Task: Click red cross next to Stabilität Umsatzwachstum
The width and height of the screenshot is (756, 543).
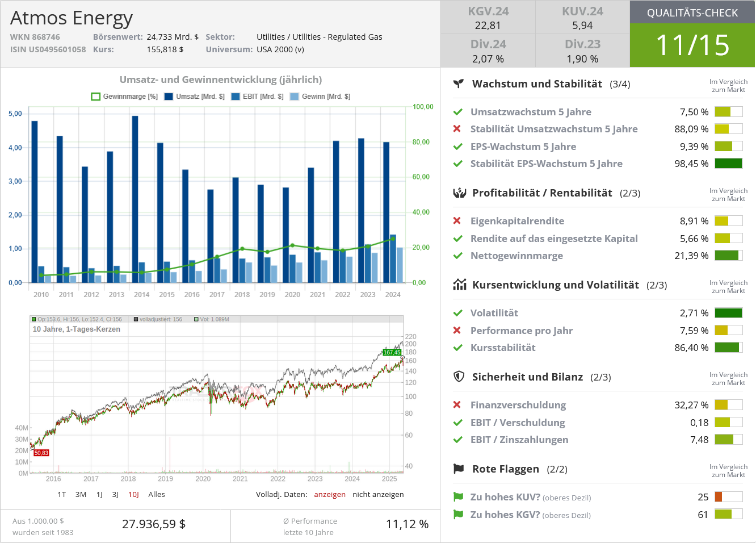Action: 457,129
